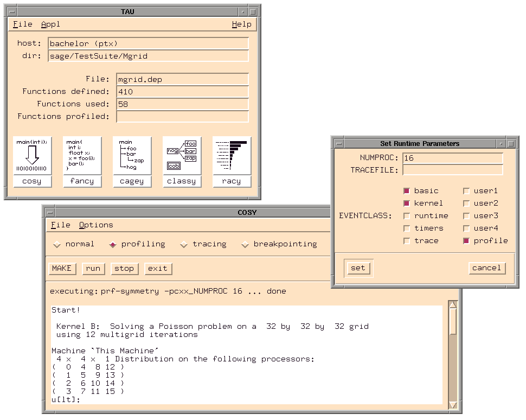The image size is (526, 420).
Task: Uncheck the profile event class
Action: pos(466,241)
